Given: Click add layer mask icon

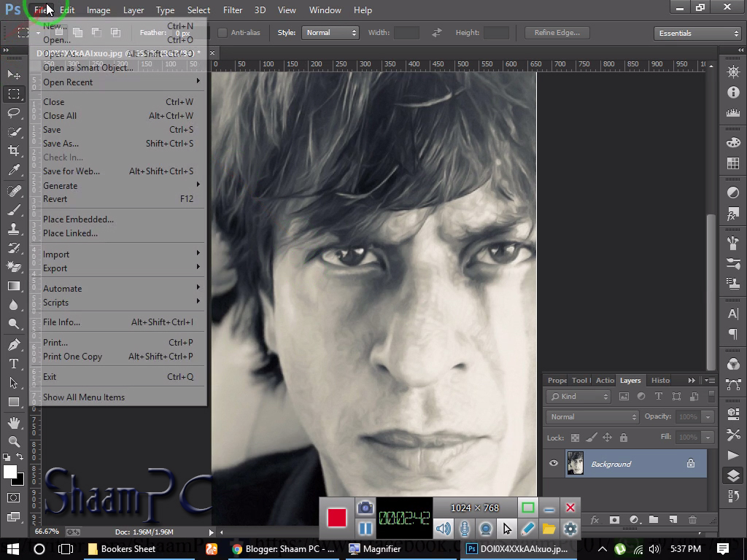Looking at the screenshot, I should point(614,519).
